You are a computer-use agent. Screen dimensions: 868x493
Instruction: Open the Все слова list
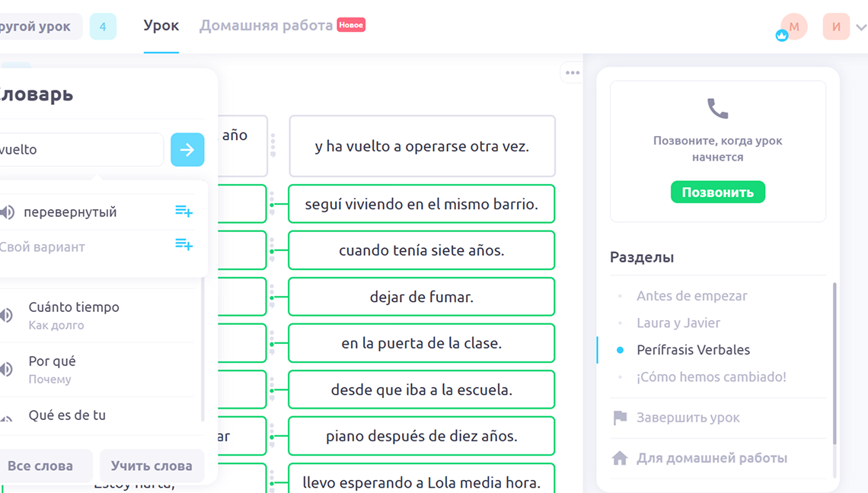40,466
